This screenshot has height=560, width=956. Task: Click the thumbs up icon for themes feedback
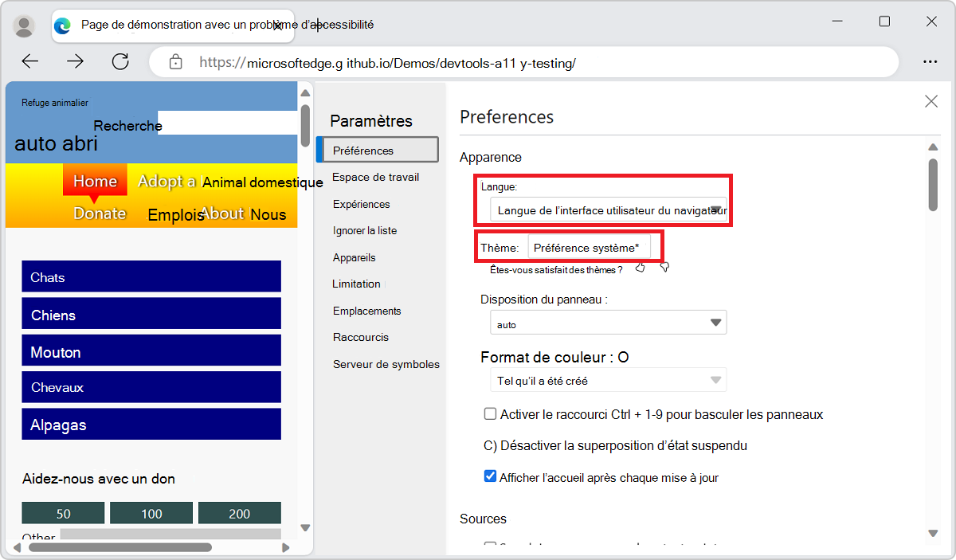[640, 267]
